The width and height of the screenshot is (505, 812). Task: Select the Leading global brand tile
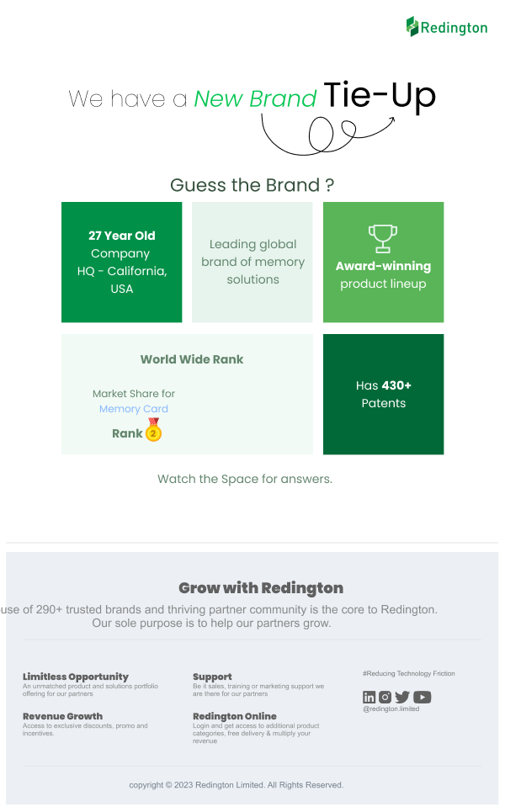point(252,262)
